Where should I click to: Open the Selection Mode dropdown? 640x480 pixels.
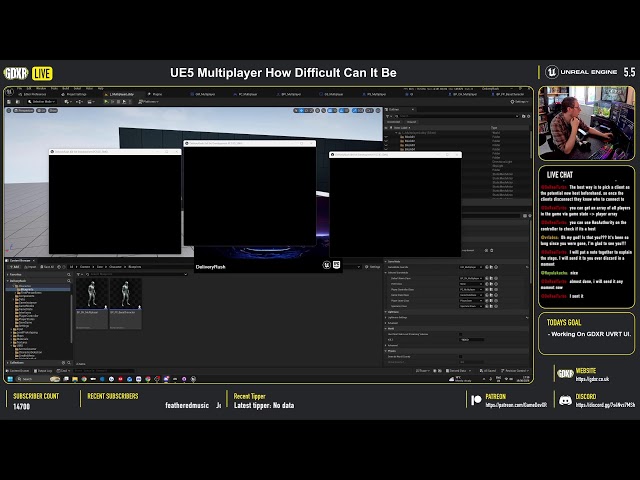[x=42, y=102]
